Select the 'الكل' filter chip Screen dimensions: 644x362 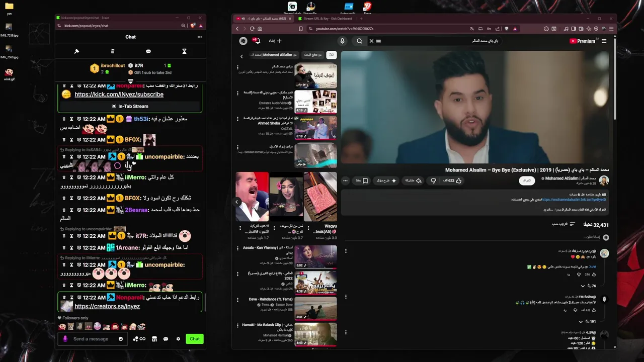(x=332, y=55)
